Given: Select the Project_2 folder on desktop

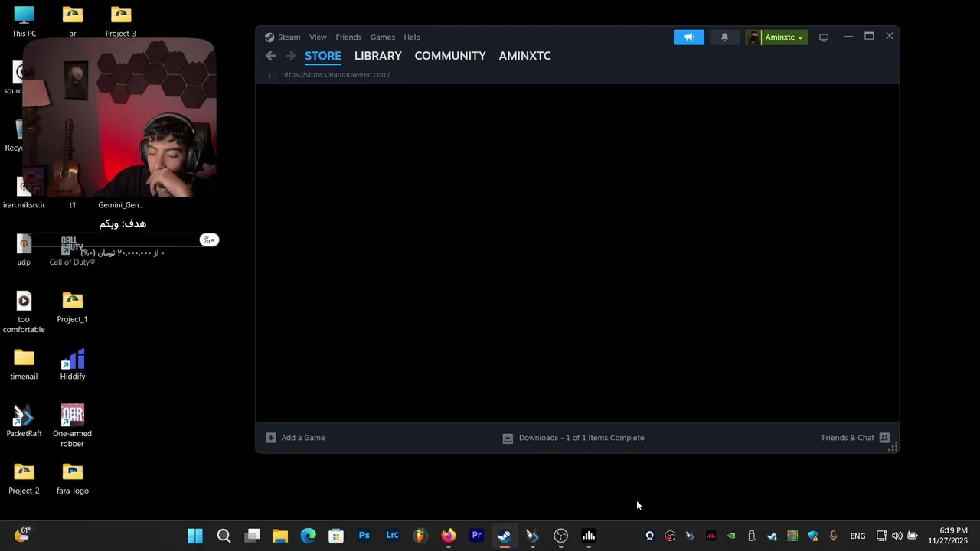Looking at the screenshot, I should pyautogui.click(x=24, y=478).
